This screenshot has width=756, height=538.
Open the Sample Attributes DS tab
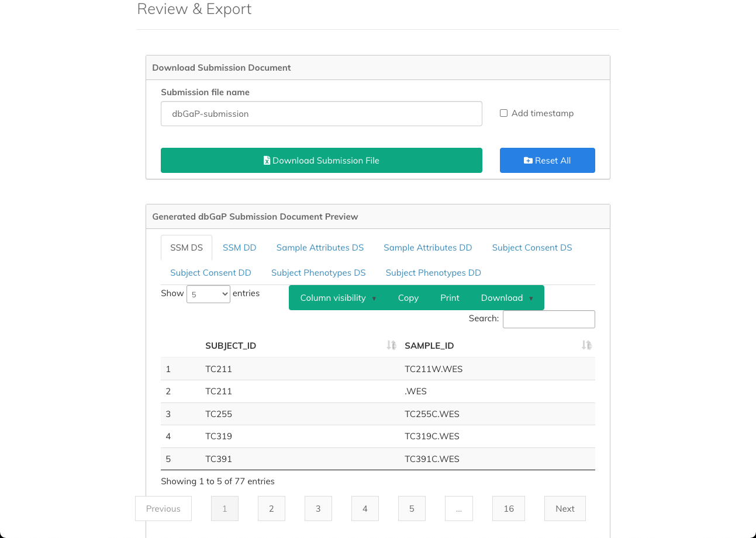[x=320, y=248]
